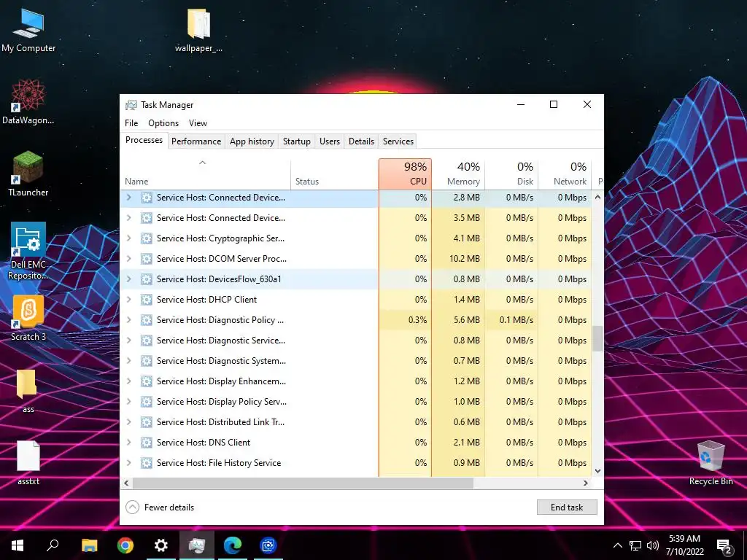Switch to the Services tab
Viewport: 747px width, 560px height.
pos(398,141)
